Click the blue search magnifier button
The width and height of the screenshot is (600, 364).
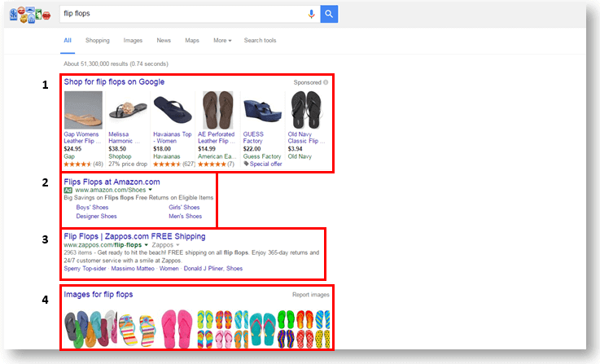[x=329, y=14]
